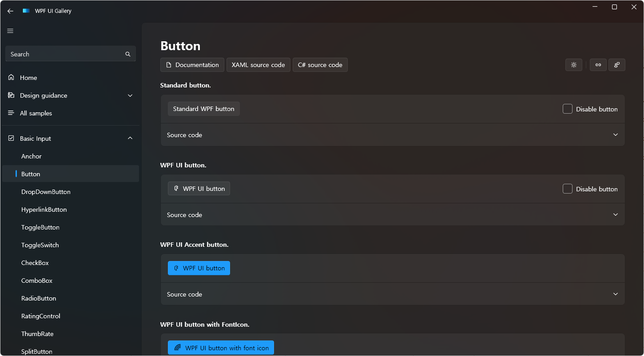644x356 pixels.
Task: Click the Design guidance icon
Action: [11, 95]
